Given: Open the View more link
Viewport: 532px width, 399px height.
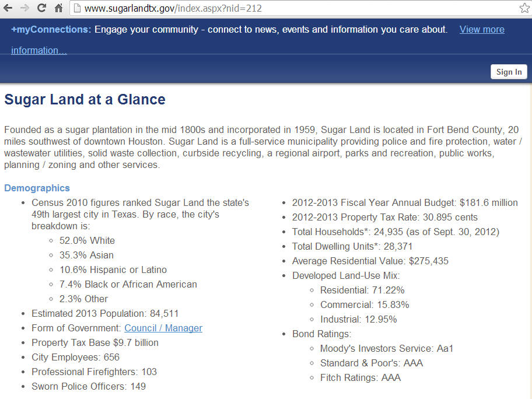Looking at the screenshot, I should click(x=482, y=30).
